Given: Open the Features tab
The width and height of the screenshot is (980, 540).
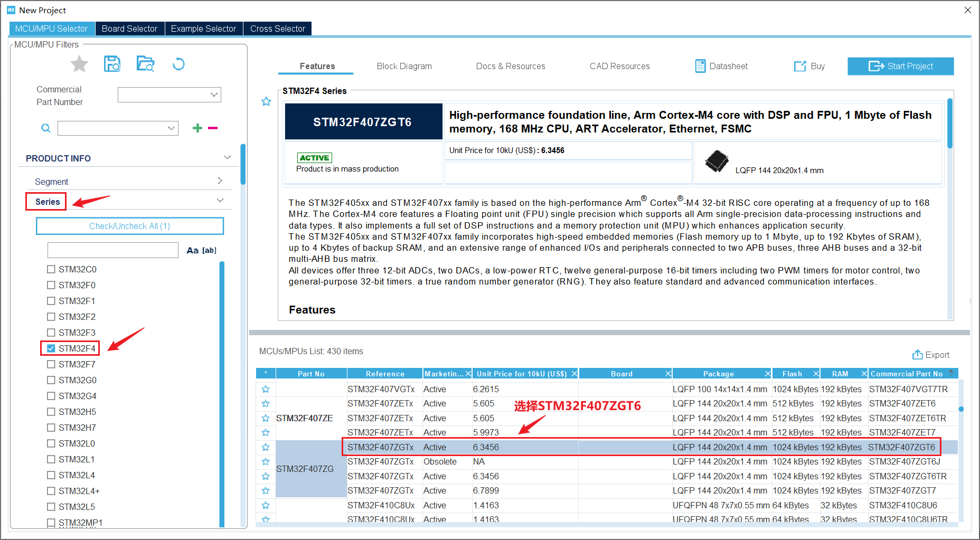Looking at the screenshot, I should (x=317, y=66).
